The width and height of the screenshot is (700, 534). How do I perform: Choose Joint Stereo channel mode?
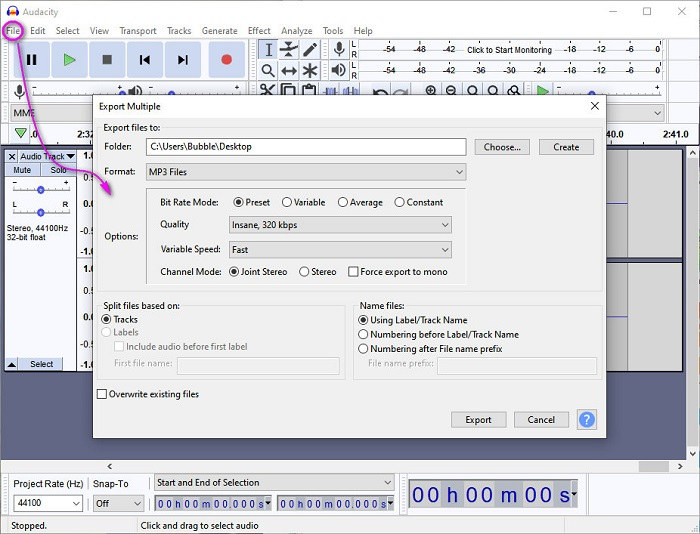[x=258, y=271]
